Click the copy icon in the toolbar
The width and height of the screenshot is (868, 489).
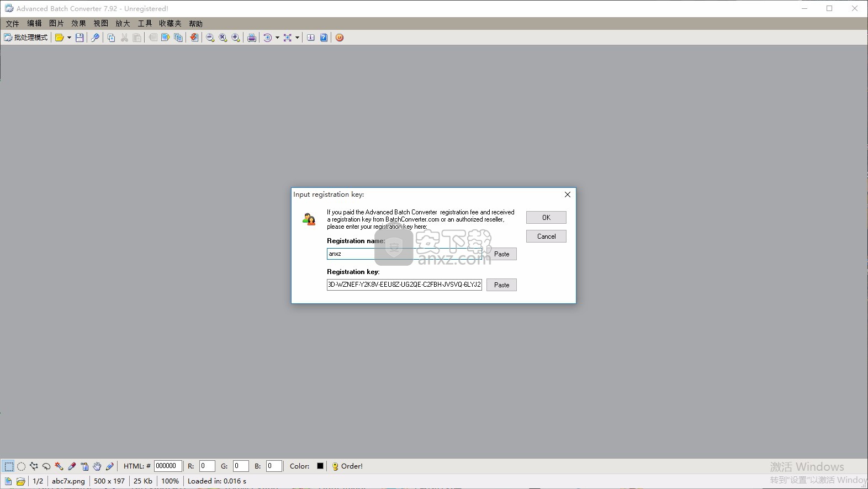111,38
